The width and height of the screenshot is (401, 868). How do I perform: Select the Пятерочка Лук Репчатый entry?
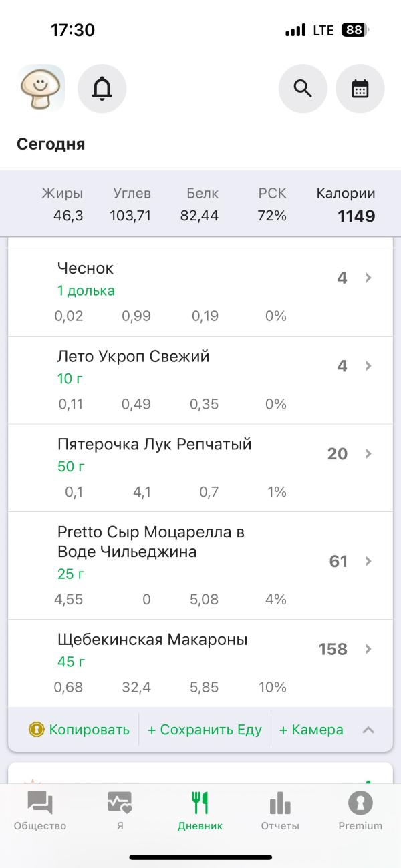tap(154, 445)
